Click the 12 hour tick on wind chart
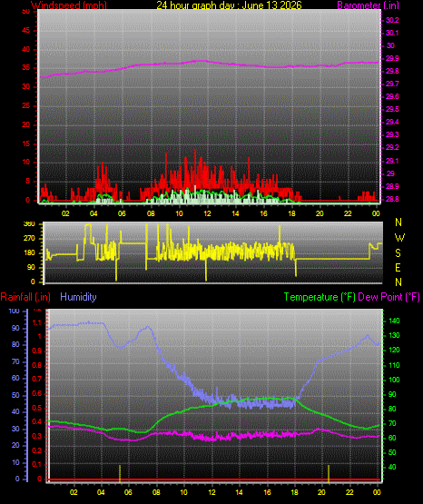 207,213
